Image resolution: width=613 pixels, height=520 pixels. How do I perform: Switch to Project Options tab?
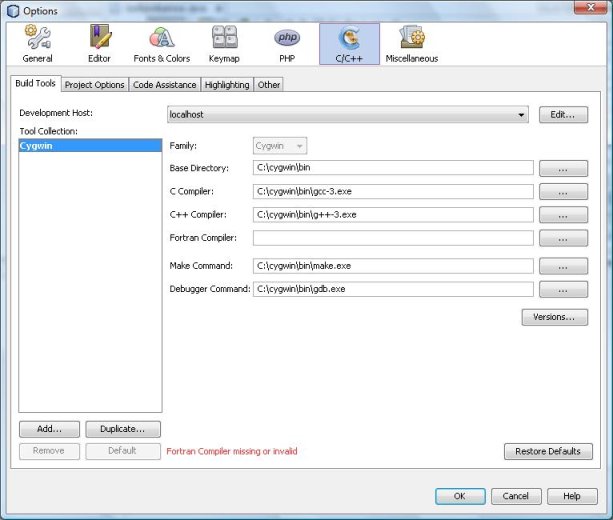point(95,85)
